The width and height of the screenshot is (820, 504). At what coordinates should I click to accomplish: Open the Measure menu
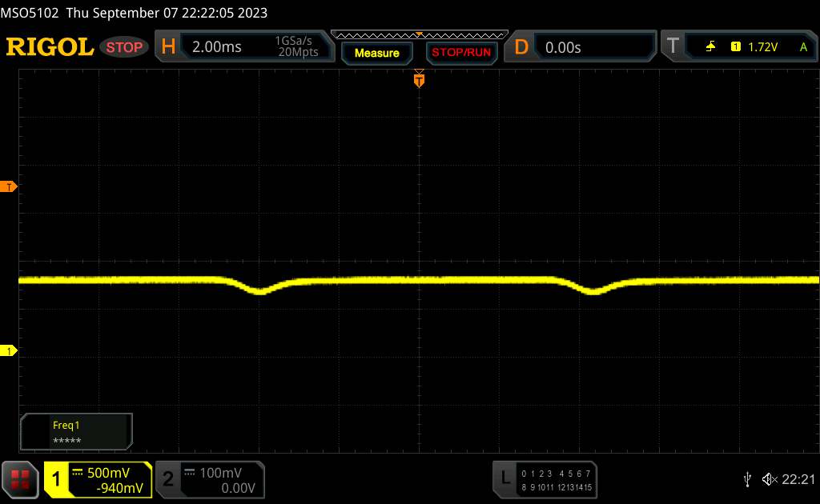(376, 53)
